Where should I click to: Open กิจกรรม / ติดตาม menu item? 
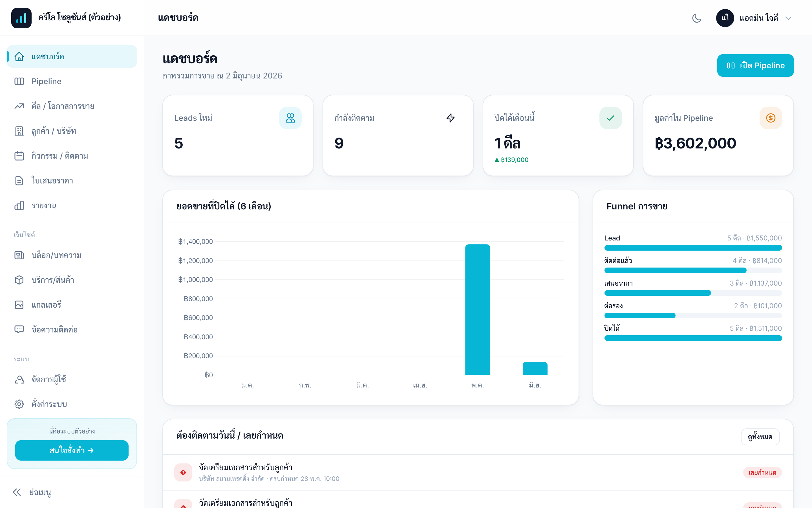point(72,156)
